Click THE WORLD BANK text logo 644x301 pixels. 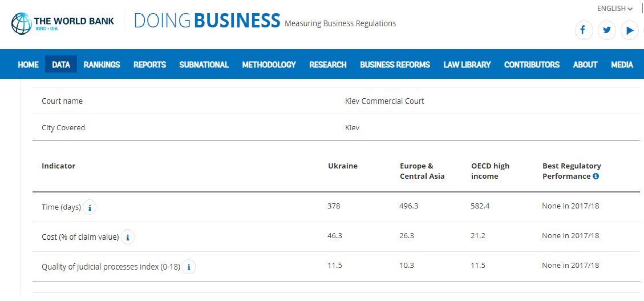point(74,21)
